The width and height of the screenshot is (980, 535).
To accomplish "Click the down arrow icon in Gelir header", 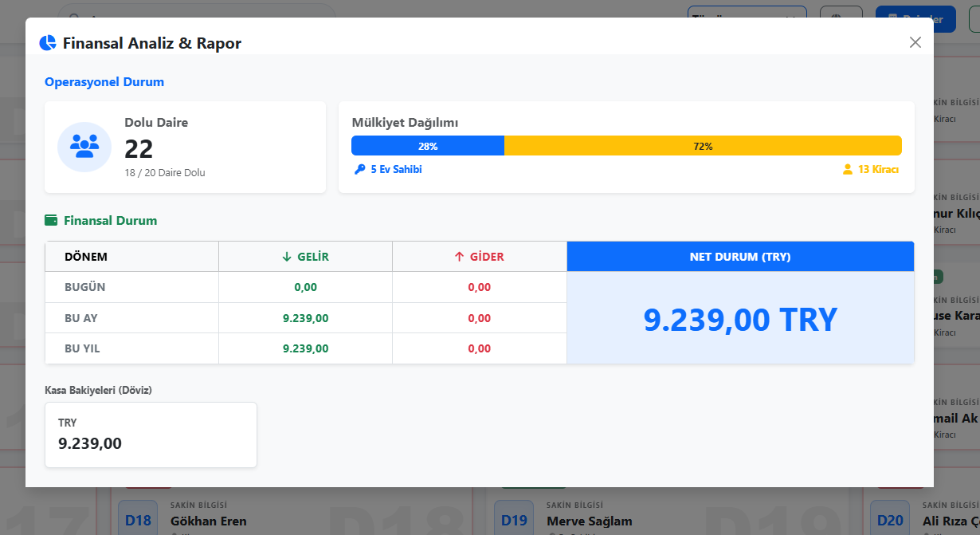I will 287,257.
